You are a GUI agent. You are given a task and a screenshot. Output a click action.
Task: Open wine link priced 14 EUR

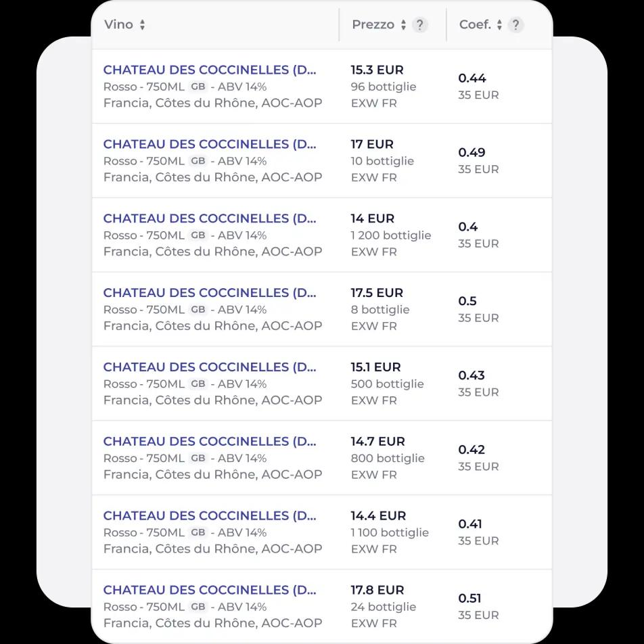(210, 218)
